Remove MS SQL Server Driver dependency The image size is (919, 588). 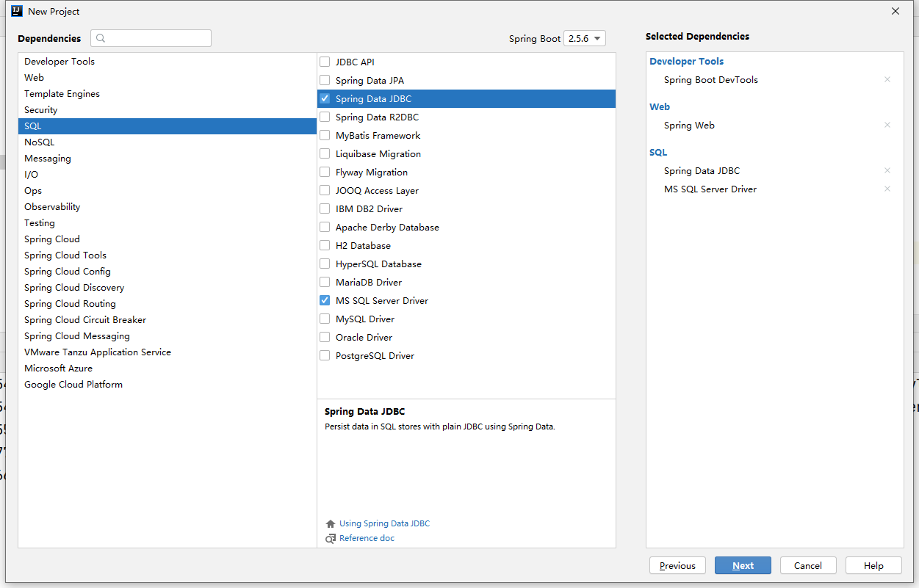(x=887, y=189)
